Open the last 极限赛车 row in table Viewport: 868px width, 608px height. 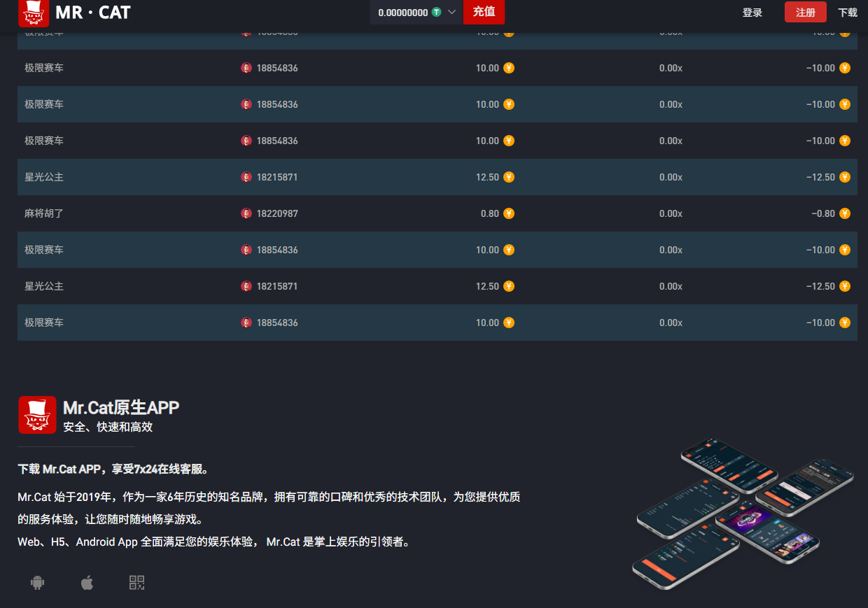(x=44, y=323)
